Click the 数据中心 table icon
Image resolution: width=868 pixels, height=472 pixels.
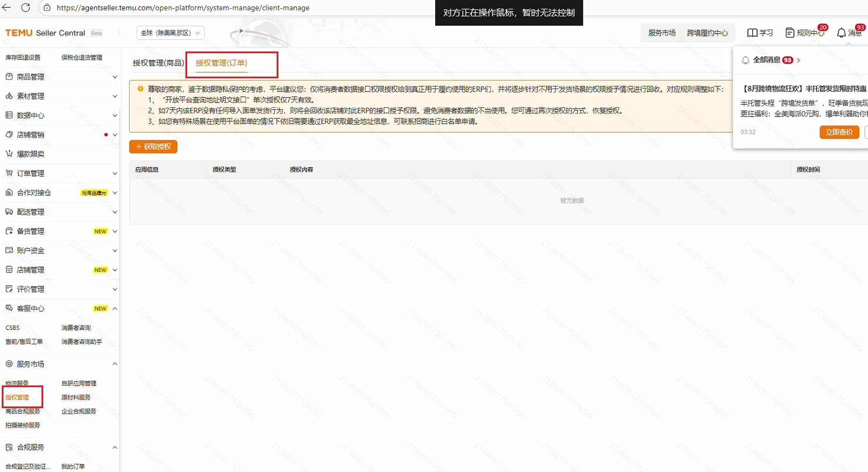coord(9,115)
